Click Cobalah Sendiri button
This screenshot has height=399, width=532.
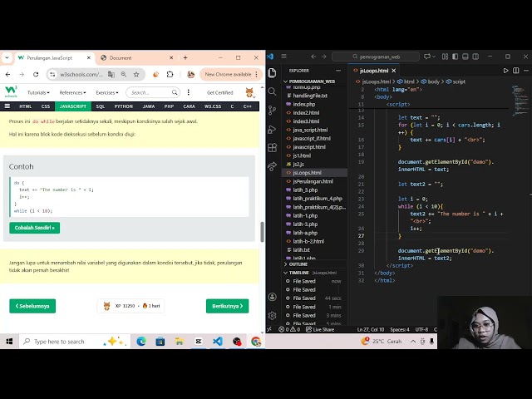[x=35, y=228]
